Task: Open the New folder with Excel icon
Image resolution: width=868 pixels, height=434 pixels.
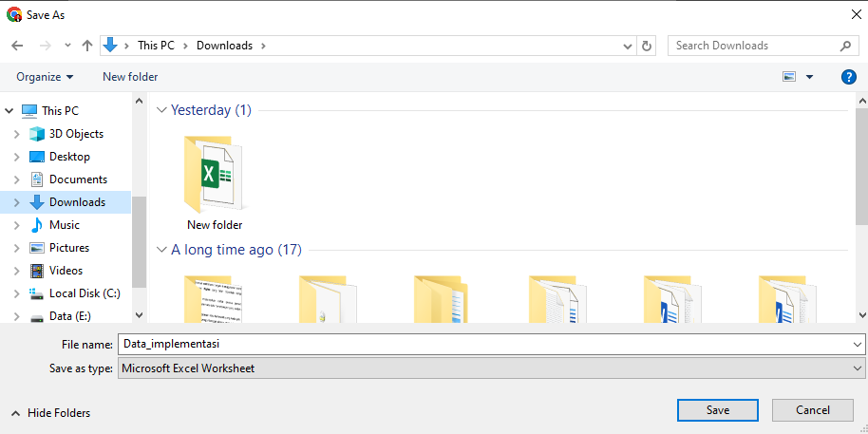Action: pos(214,180)
